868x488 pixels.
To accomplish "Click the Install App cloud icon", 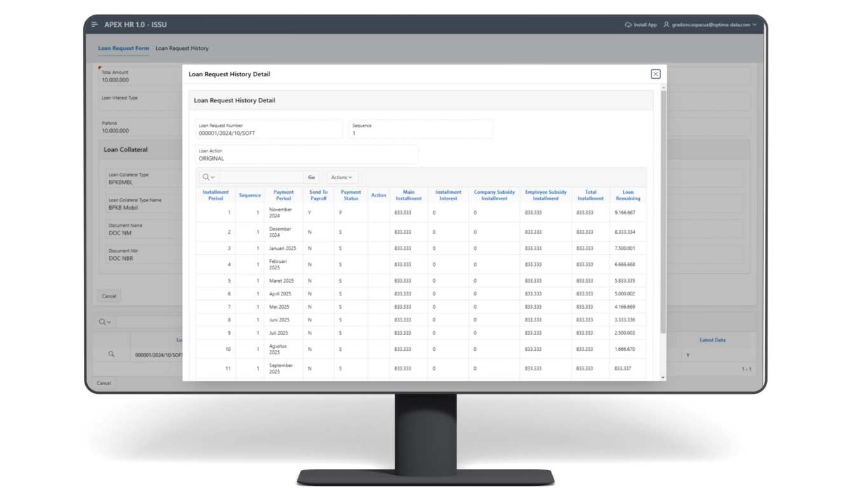I will click(x=628, y=25).
